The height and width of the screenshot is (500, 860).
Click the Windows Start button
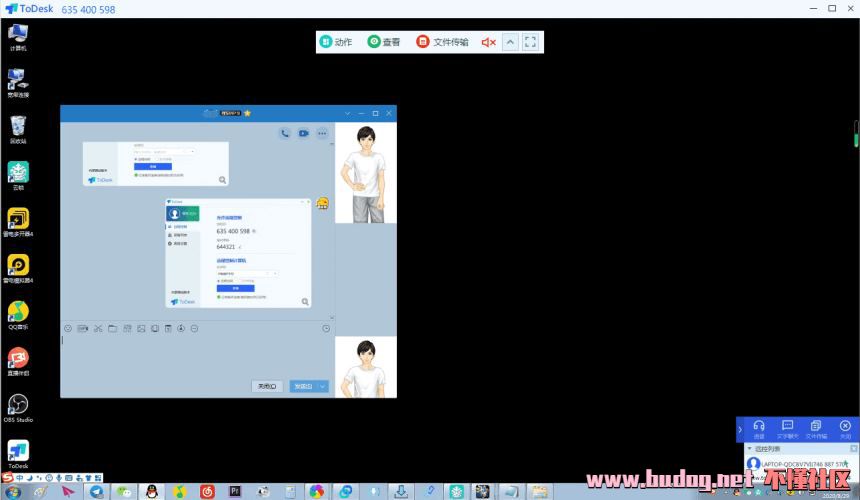click(x=12, y=492)
